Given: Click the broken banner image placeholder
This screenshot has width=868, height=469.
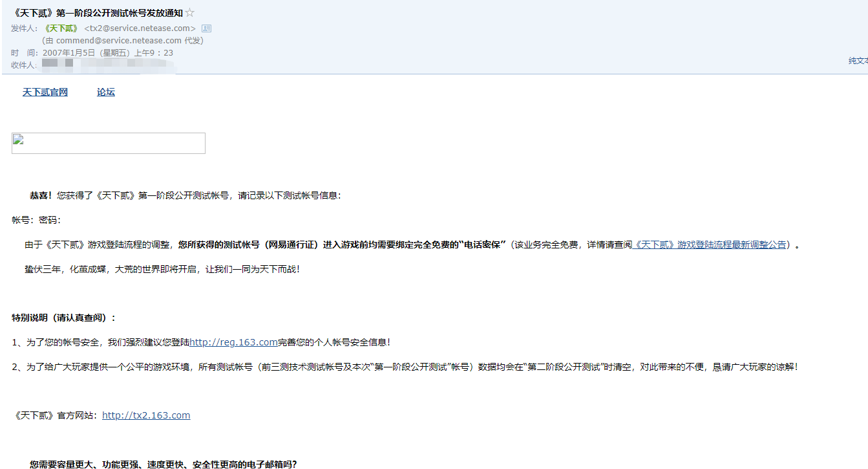Looking at the screenshot, I should pyautogui.click(x=109, y=144).
